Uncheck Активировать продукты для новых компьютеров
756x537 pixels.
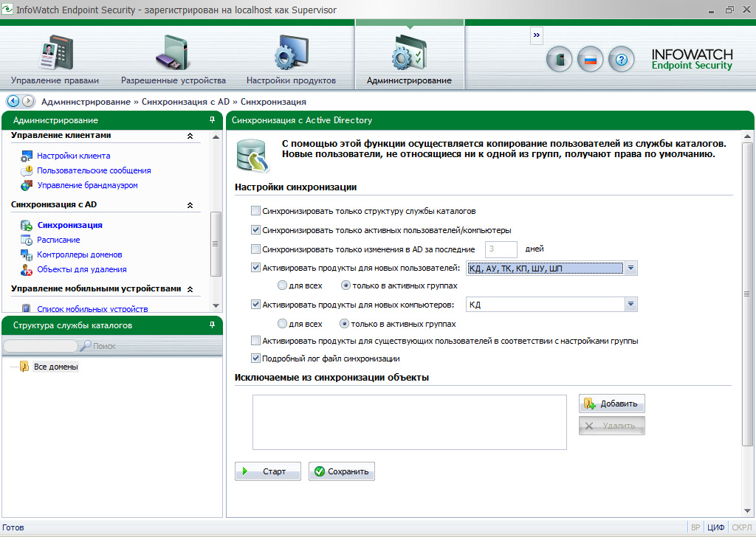[255, 305]
